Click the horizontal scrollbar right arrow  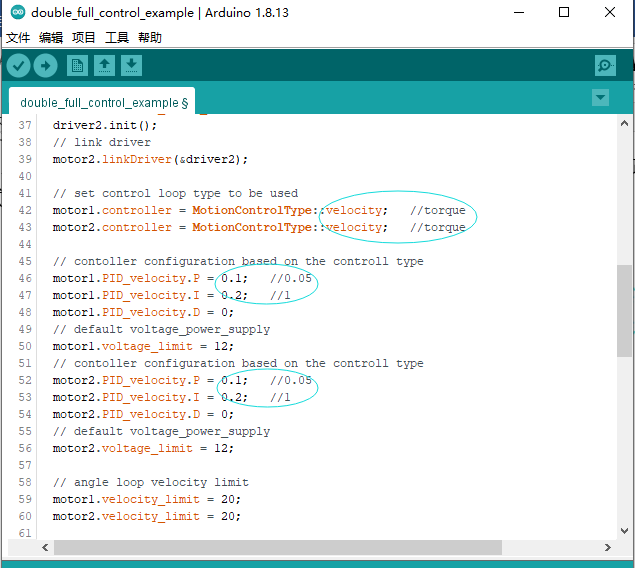(x=607, y=548)
